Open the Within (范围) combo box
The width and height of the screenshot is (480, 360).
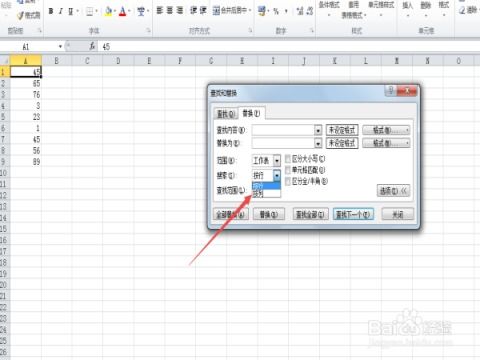coord(266,161)
